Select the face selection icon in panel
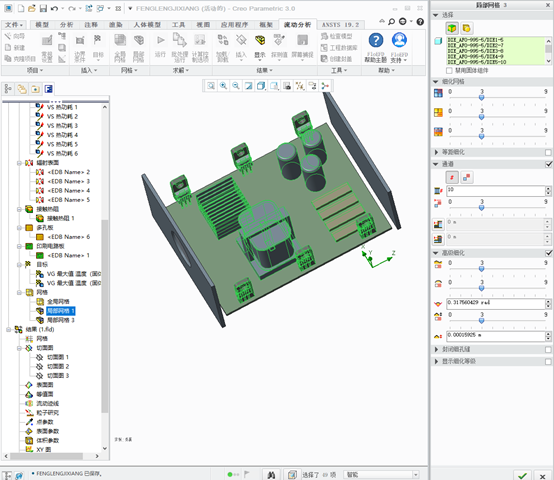Screen dimensions: 554x480 point(466,28)
